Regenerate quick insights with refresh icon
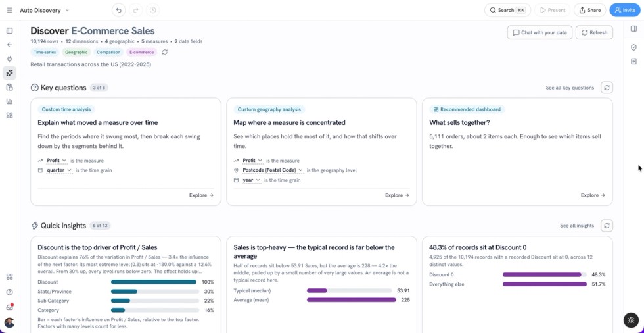The width and height of the screenshot is (644, 333). coord(607,226)
